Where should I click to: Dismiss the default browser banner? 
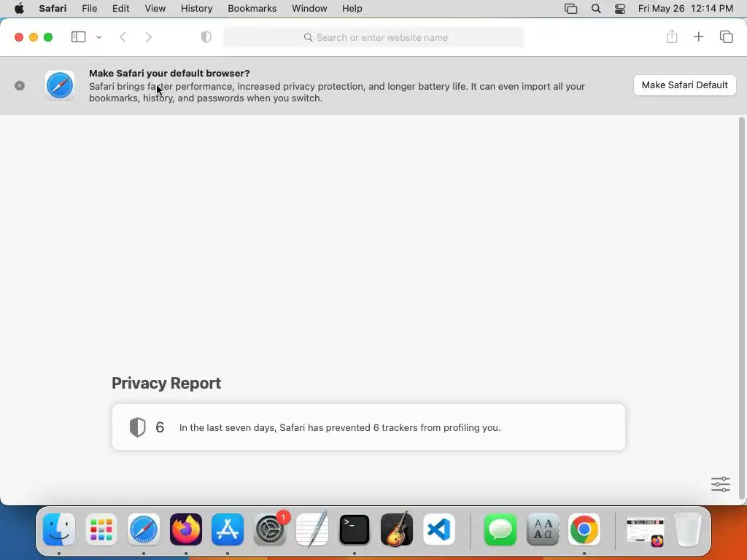coord(20,86)
